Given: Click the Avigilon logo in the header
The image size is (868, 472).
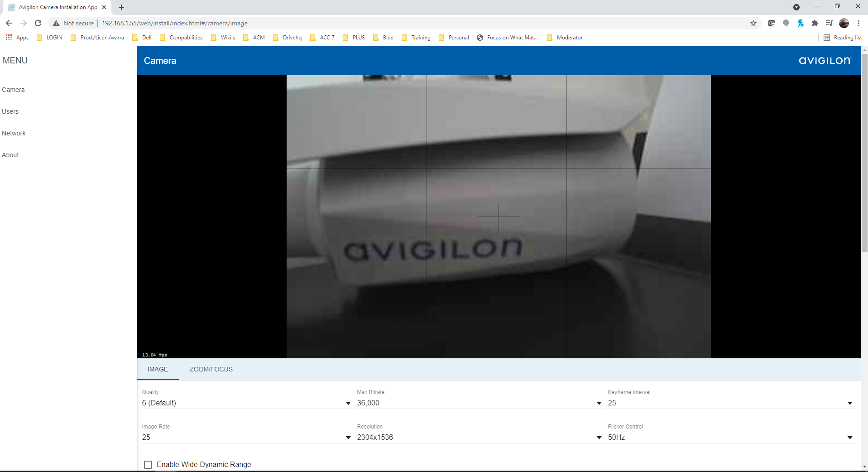Looking at the screenshot, I should click(x=824, y=60).
